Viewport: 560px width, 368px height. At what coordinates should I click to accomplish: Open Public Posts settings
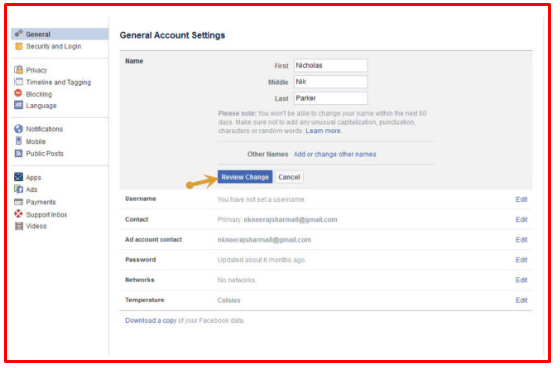pyautogui.click(x=45, y=154)
